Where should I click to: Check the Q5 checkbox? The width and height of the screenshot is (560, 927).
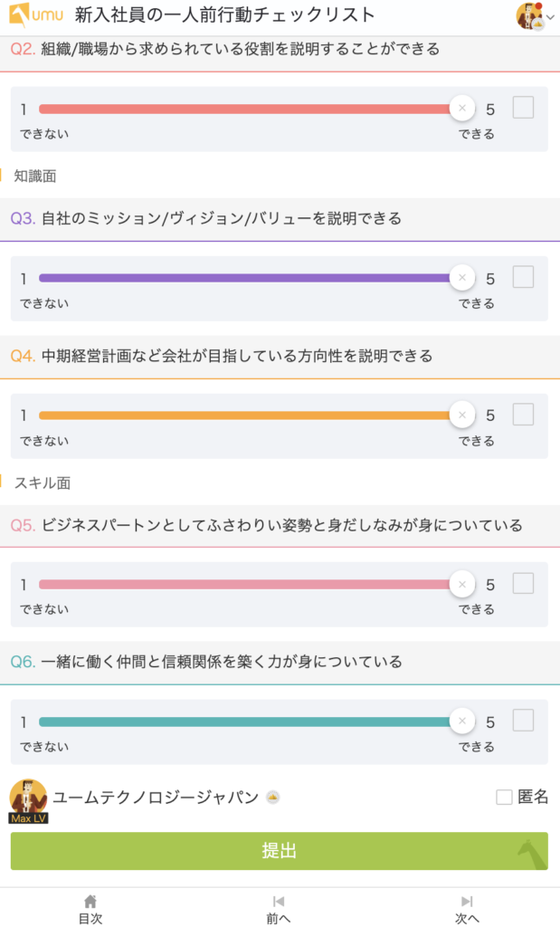523,583
